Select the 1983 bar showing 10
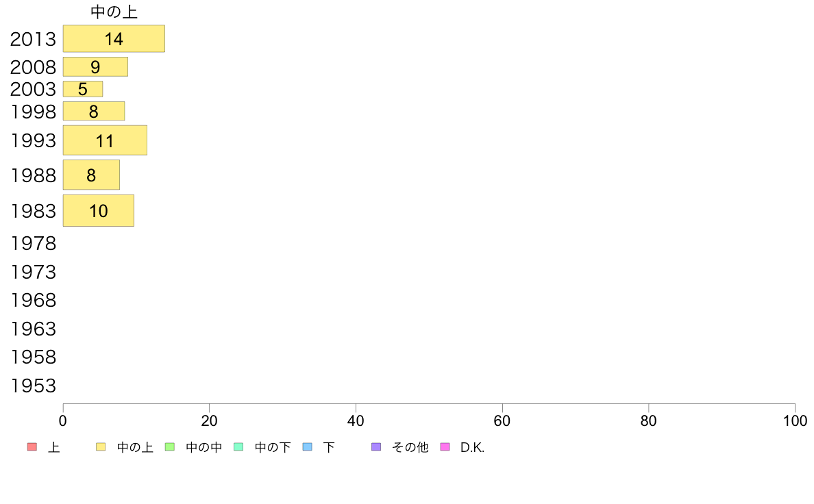814x504 pixels. click(x=99, y=211)
